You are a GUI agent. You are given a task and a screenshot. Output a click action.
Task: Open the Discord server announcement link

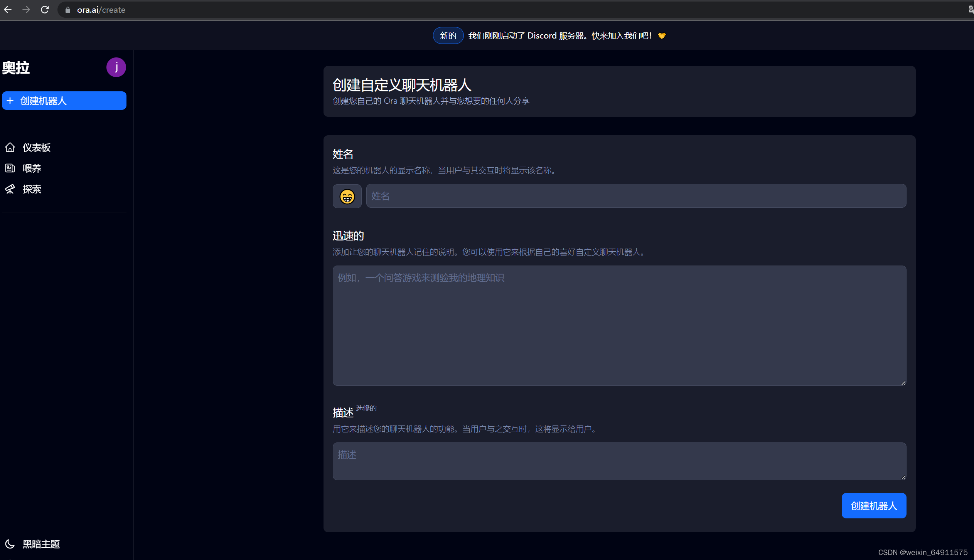[x=559, y=35]
